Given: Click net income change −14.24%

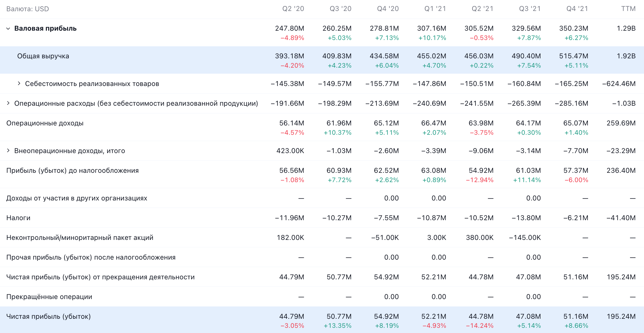Looking at the screenshot, I should click(x=480, y=326).
